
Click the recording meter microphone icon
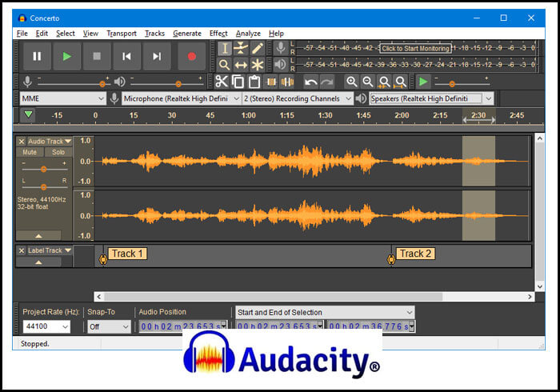(x=281, y=48)
